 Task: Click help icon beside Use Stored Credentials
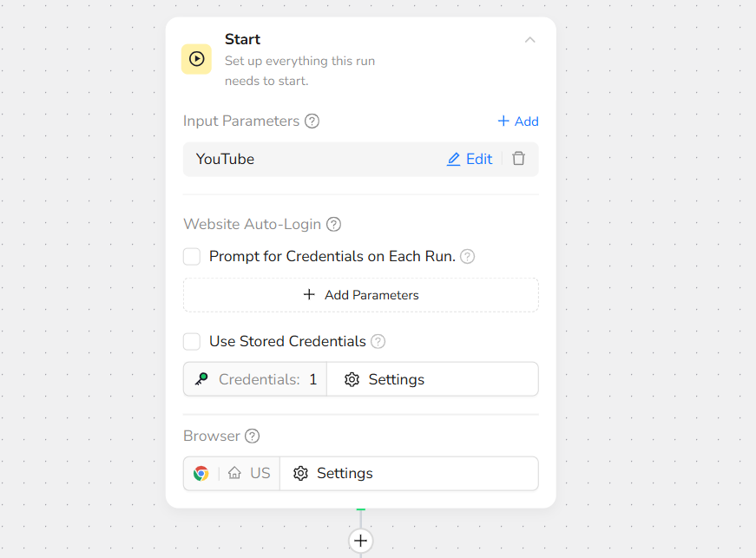click(378, 342)
